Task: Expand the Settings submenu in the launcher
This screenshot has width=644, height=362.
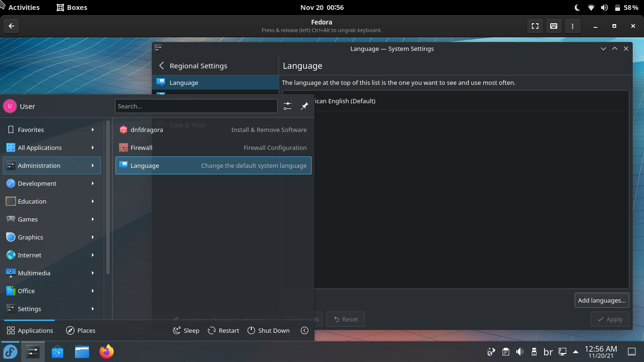Action: tap(52, 309)
